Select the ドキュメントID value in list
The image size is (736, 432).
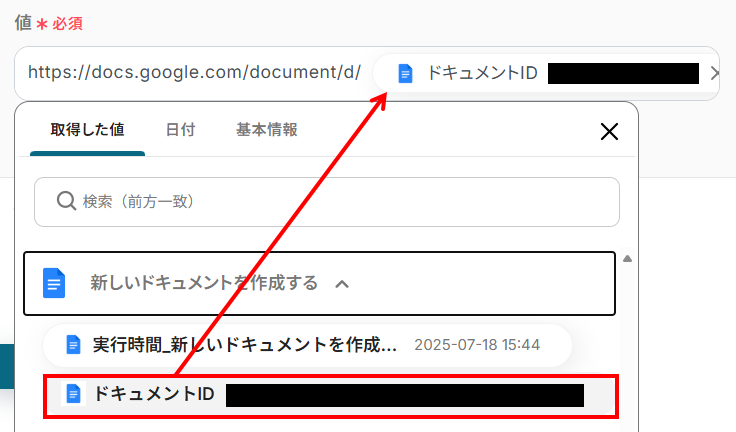331,395
